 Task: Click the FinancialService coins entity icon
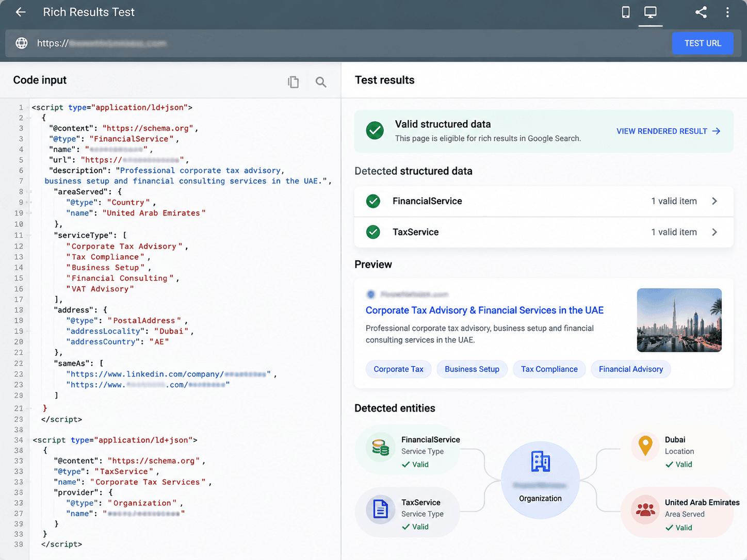pyautogui.click(x=380, y=447)
